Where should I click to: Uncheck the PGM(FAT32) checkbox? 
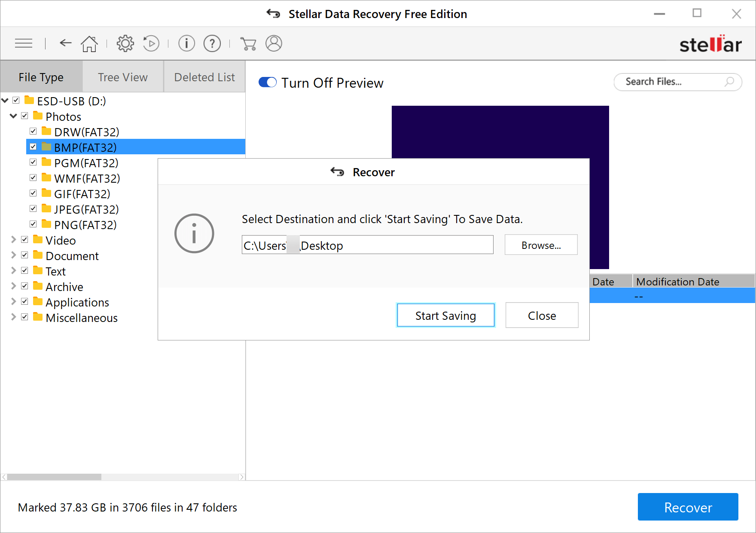click(x=33, y=162)
